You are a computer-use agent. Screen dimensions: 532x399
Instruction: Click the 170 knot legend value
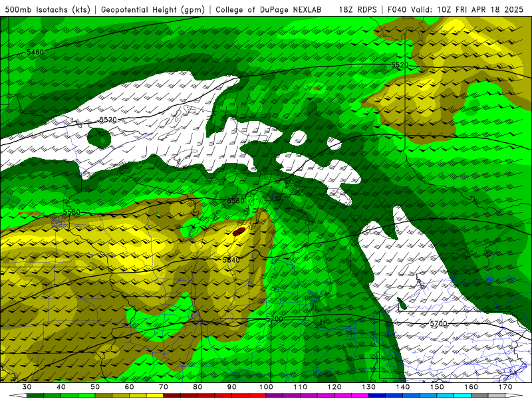pos(505,387)
